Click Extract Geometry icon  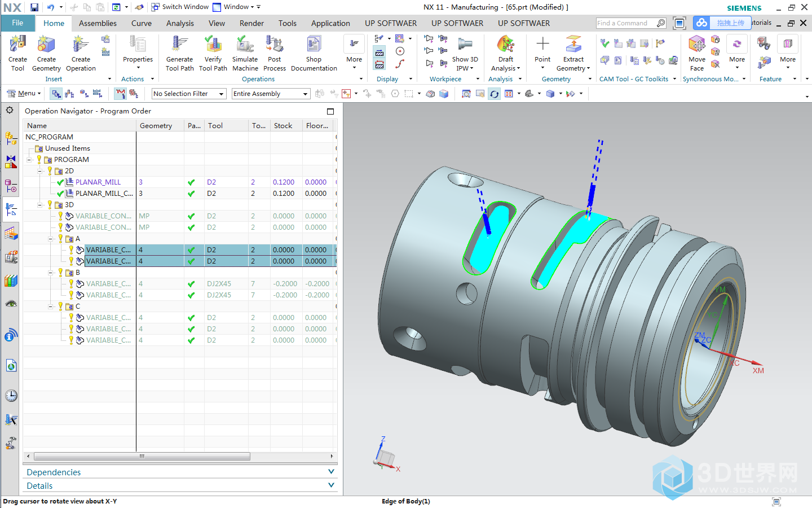[x=573, y=53]
